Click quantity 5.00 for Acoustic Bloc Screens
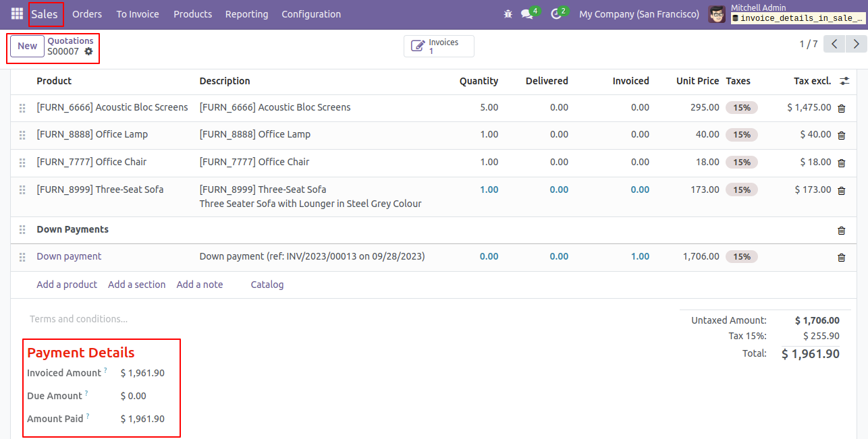868x439 pixels. click(x=489, y=107)
